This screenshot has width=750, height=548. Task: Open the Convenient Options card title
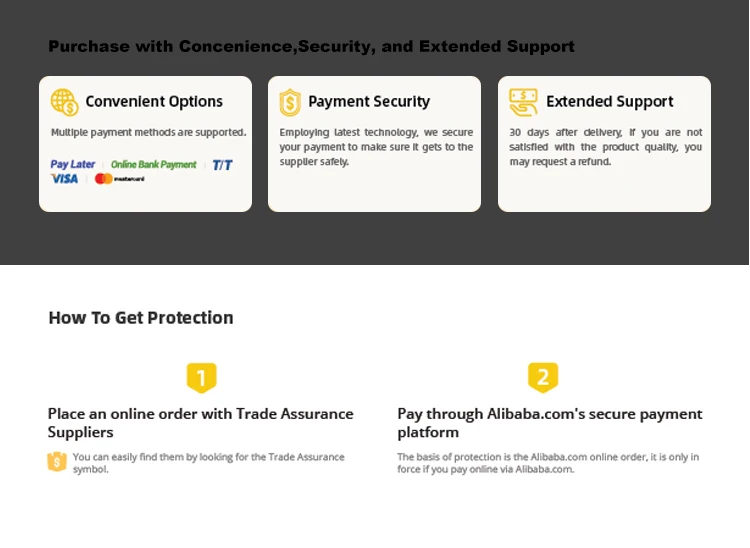(154, 102)
